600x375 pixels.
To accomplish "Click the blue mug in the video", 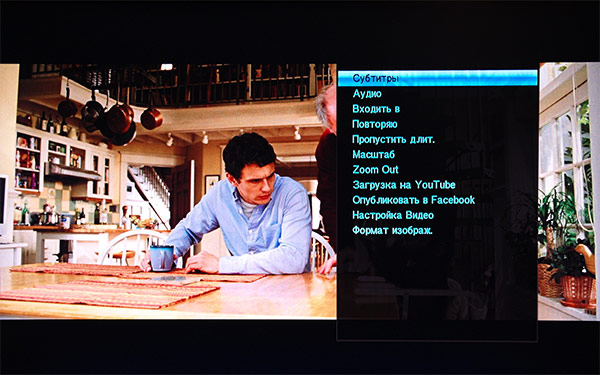I will click(161, 258).
